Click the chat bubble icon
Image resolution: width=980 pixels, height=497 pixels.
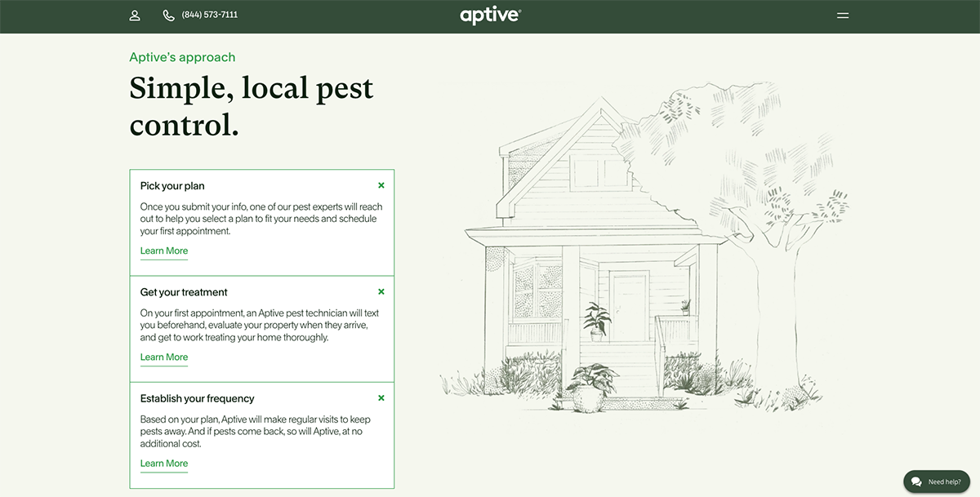917,481
